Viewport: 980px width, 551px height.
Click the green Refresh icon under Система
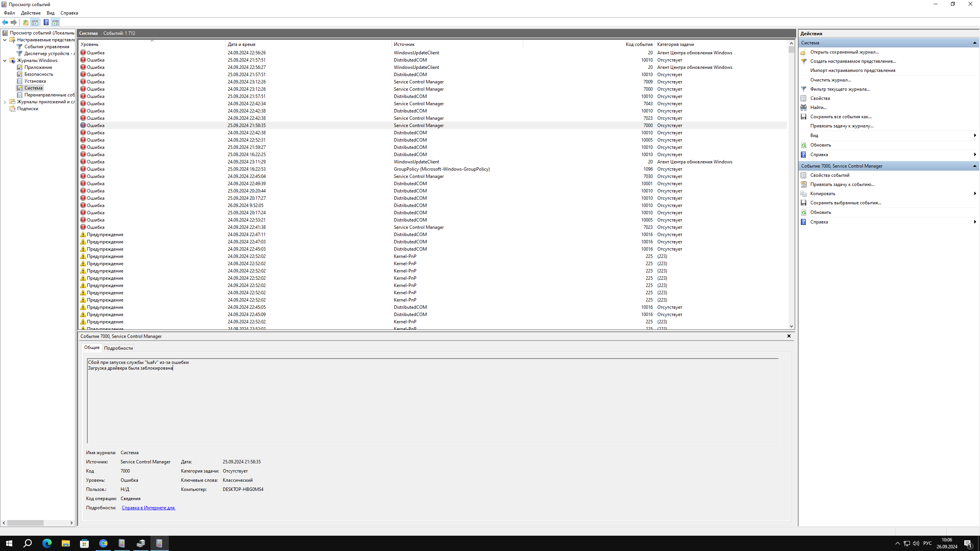[x=804, y=145]
